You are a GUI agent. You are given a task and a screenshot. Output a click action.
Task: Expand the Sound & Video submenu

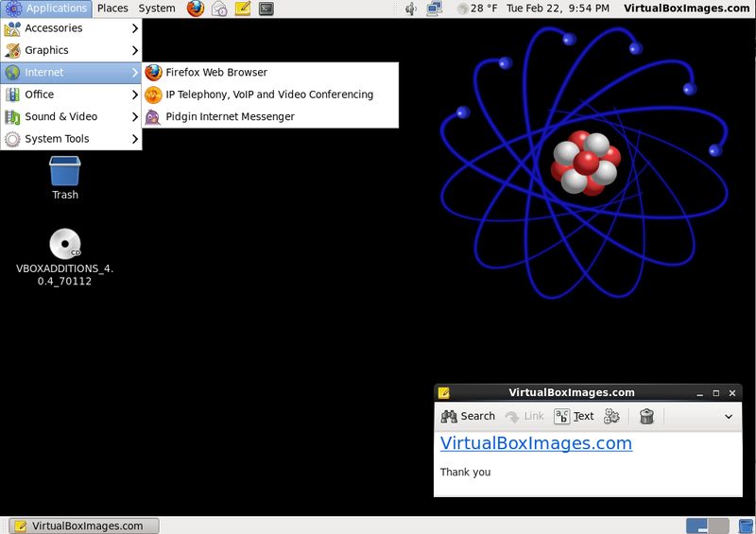click(71, 117)
